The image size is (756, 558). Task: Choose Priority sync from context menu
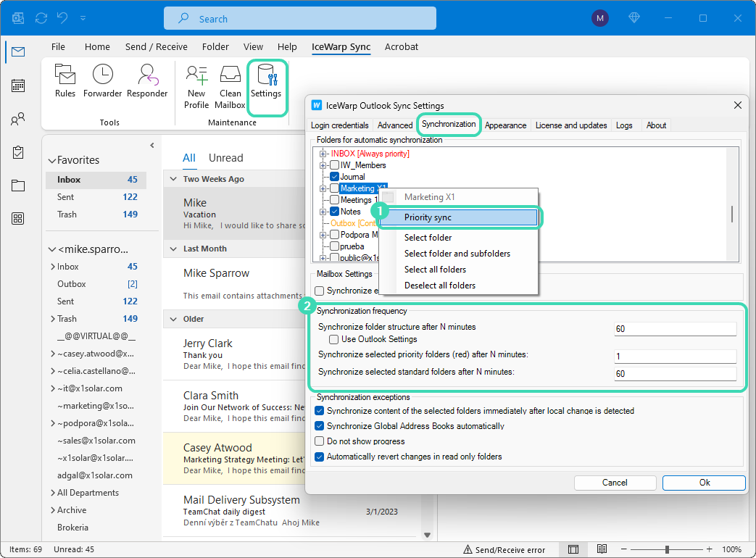point(460,217)
